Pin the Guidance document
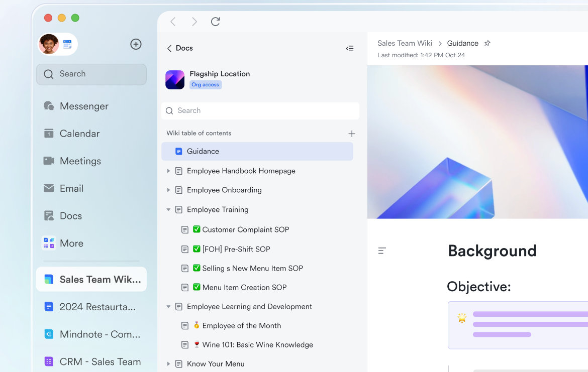 (x=487, y=44)
